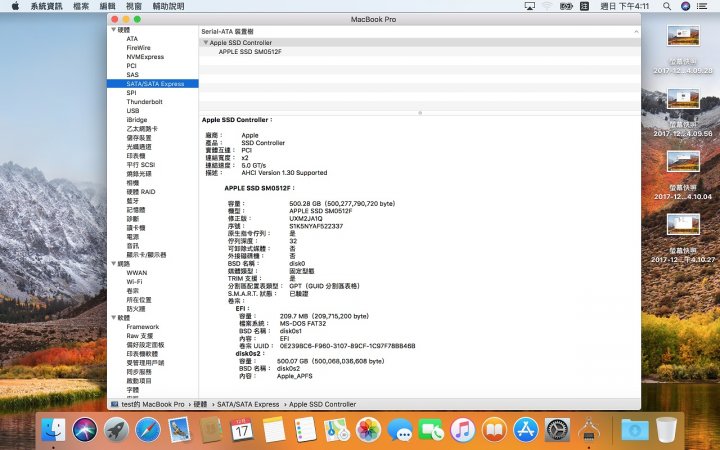Click Wi-Fi status icon in menu bar
This screenshot has height=450, width=720.
pos(547,6)
